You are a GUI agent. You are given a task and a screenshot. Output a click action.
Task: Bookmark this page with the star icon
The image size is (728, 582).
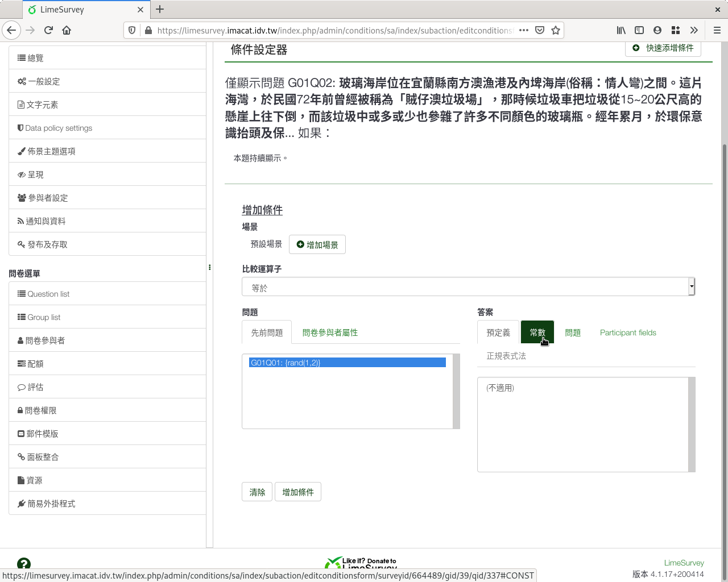(x=556, y=30)
